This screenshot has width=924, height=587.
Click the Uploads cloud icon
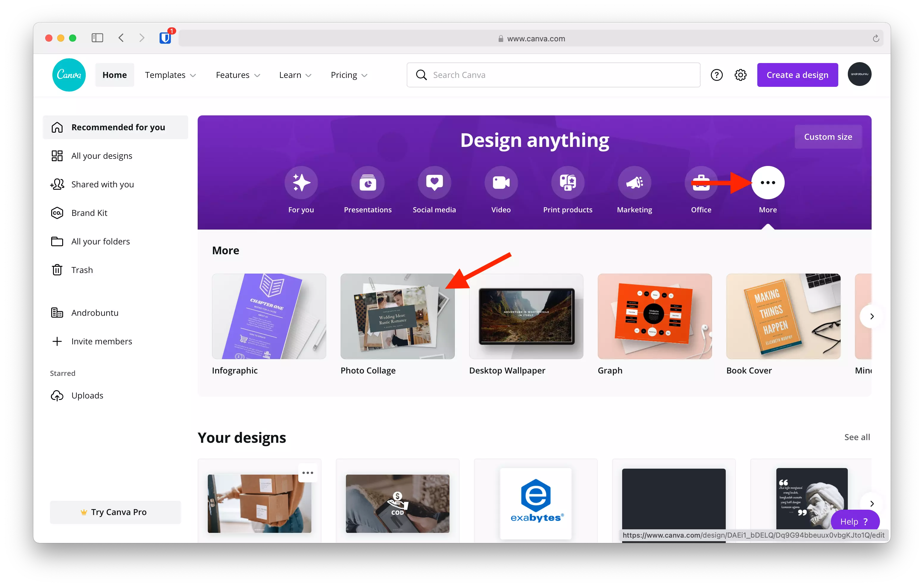tap(57, 395)
